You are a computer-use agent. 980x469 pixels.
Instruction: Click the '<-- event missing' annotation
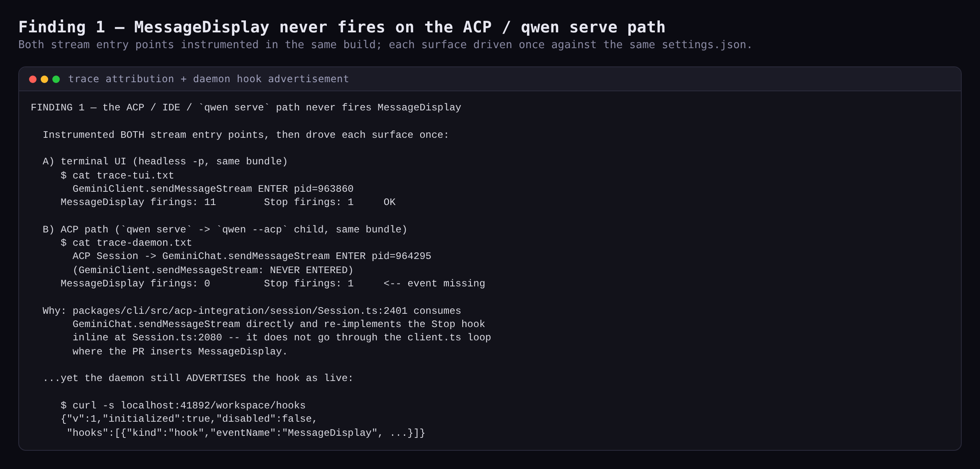coord(434,283)
